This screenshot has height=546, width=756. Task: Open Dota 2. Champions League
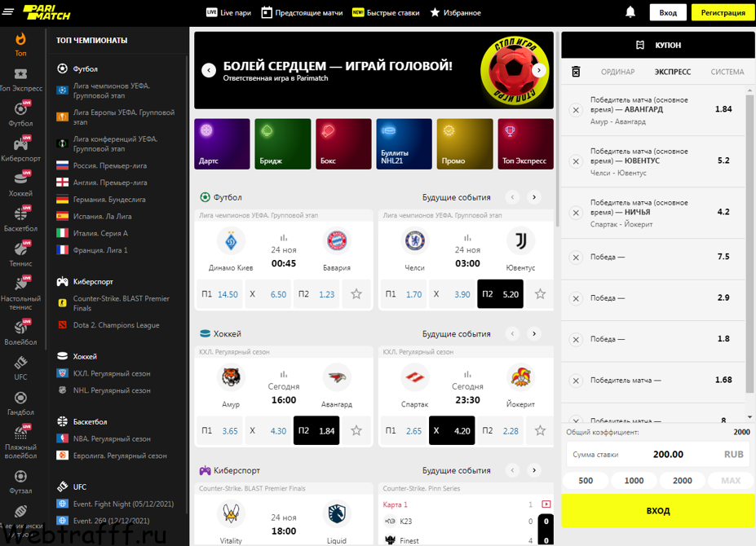[116, 325]
